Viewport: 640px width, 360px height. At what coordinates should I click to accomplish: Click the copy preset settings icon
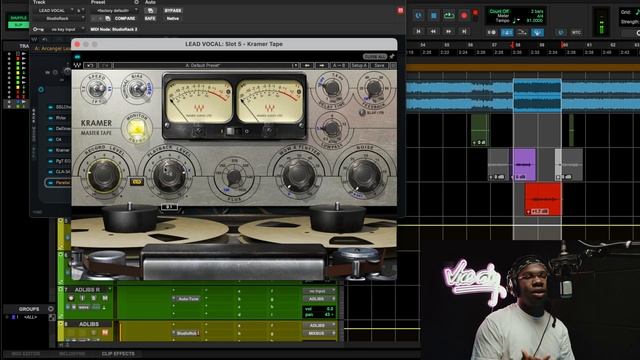coord(108,18)
